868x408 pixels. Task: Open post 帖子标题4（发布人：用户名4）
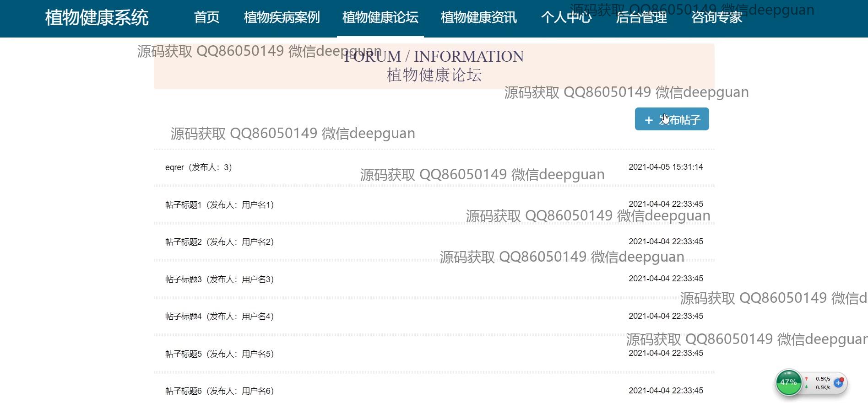coord(220,317)
